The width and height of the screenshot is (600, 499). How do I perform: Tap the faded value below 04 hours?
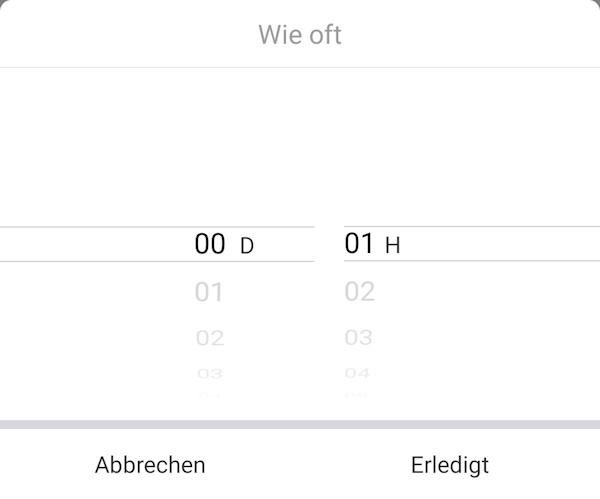[358, 394]
